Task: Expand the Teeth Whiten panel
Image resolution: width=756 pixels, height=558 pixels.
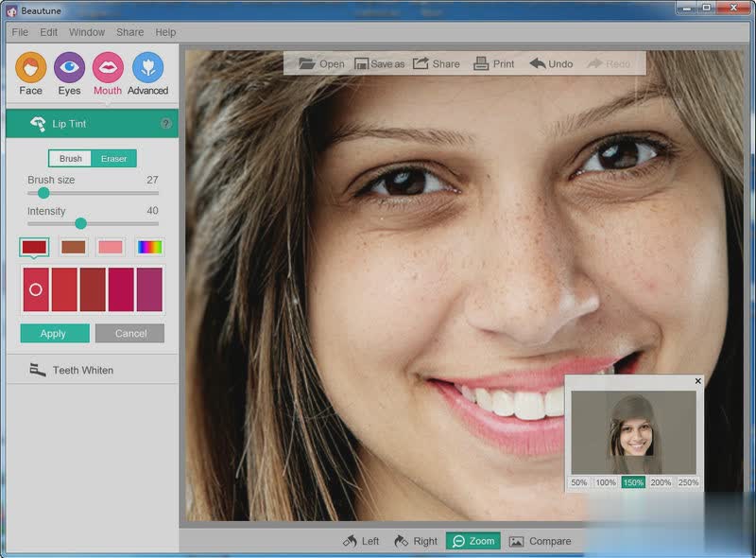Action: [82, 370]
